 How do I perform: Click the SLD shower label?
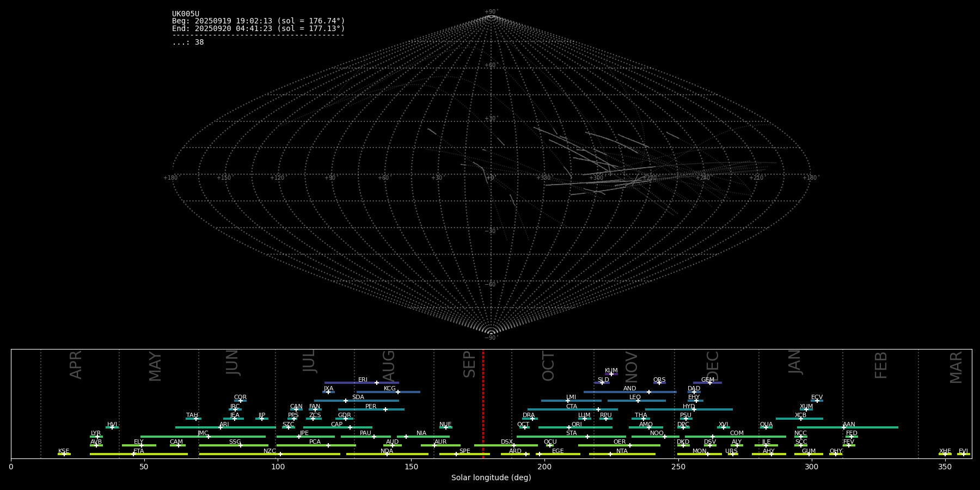coord(603,380)
